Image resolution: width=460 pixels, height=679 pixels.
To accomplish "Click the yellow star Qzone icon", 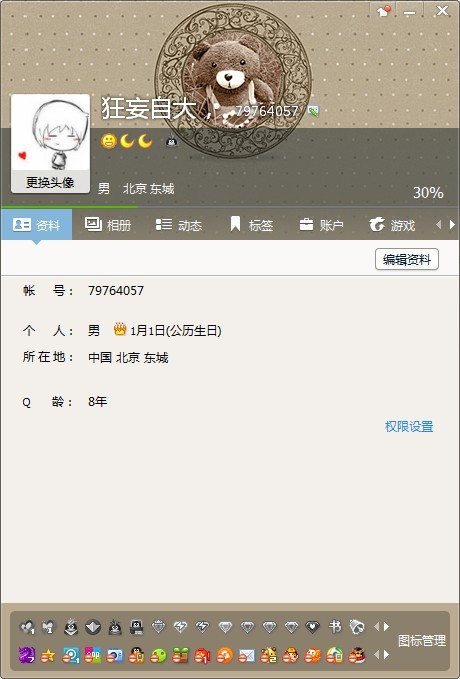I will [48, 656].
